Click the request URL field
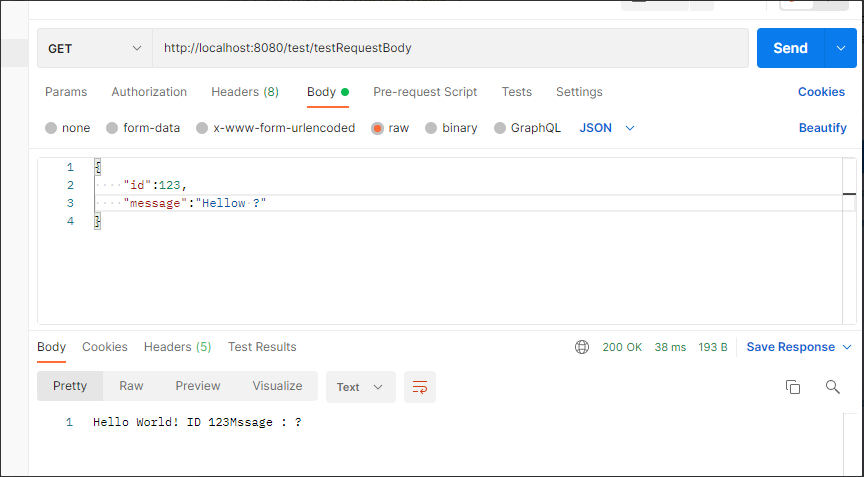864x477 pixels. (450, 48)
